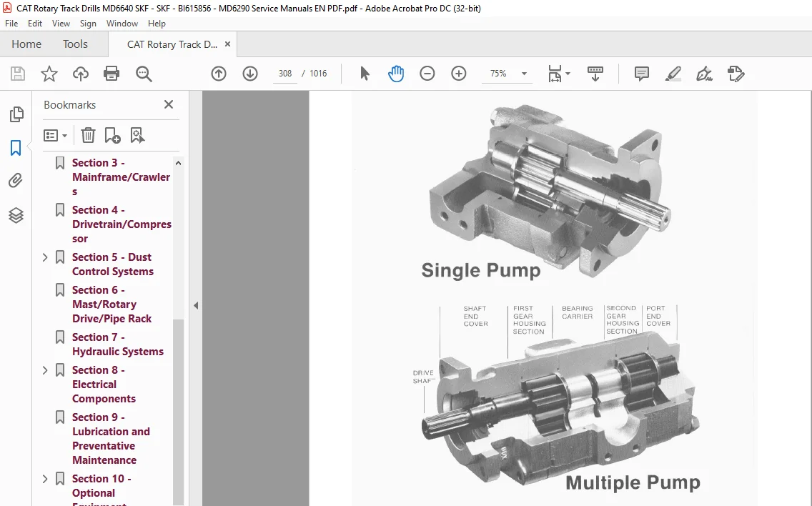Click the page number field 308
This screenshot has width=812, height=506.
(284, 74)
